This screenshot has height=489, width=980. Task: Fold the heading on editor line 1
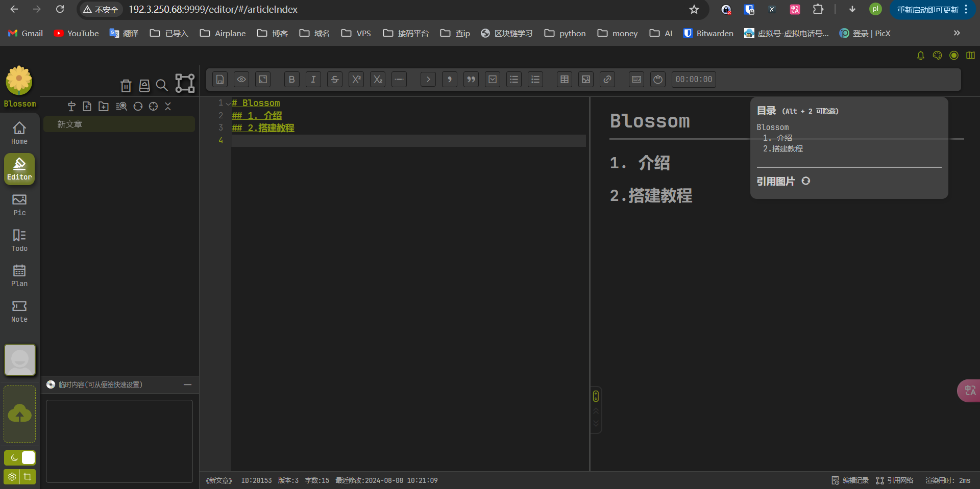(x=228, y=104)
